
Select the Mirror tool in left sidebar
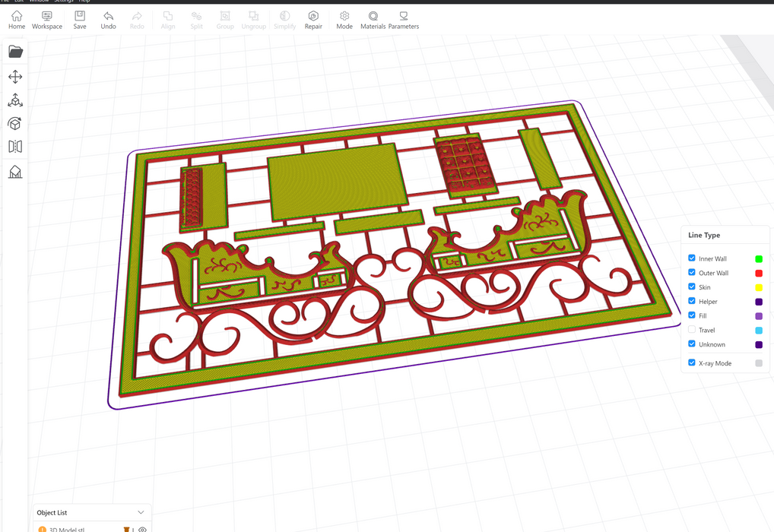15,147
